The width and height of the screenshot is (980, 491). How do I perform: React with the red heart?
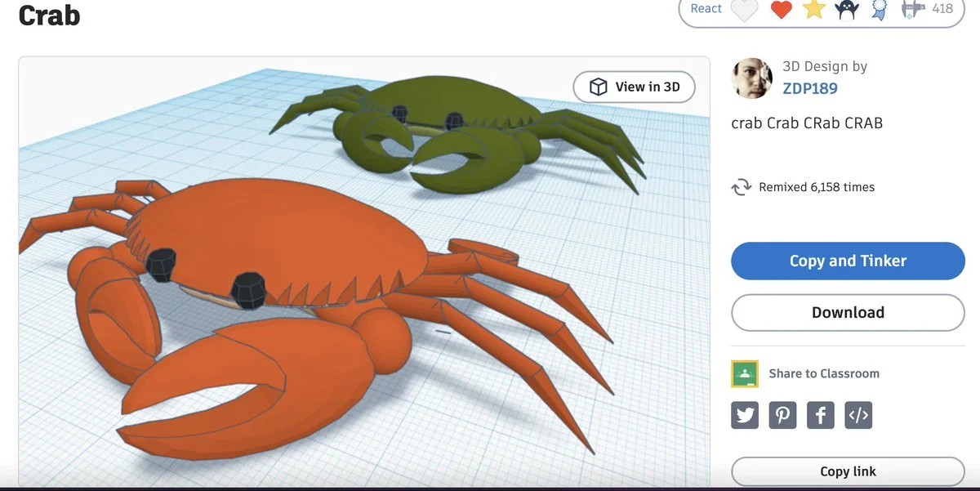click(x=782, y=9)
